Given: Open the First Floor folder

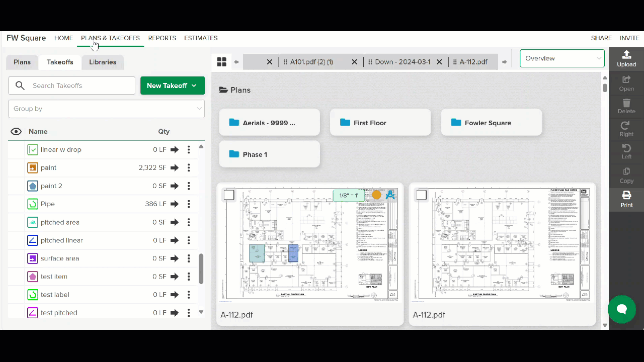Looking at the screenshot, I should coord(380,122).
